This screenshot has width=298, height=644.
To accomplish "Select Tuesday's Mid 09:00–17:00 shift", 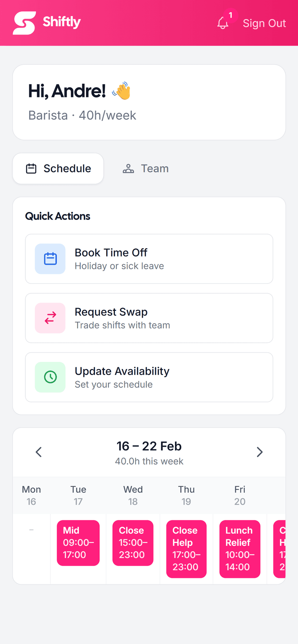I will point(78,543).
